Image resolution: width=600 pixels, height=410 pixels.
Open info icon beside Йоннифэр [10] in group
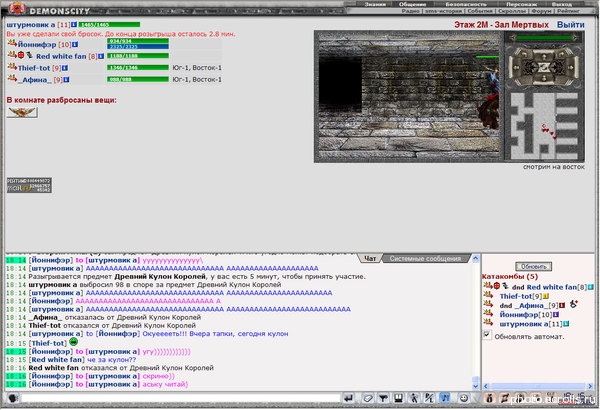pyautogui.click(x=75, y=44)
